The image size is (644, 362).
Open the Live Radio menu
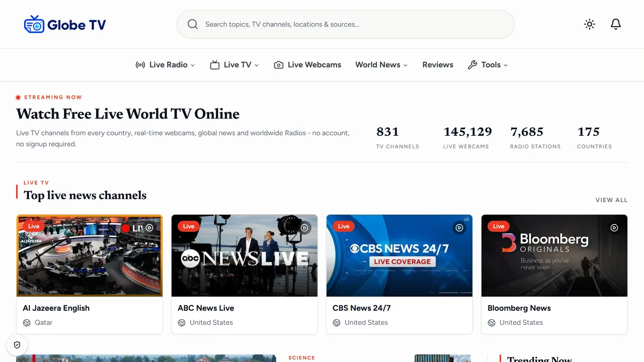click(166, 65)
